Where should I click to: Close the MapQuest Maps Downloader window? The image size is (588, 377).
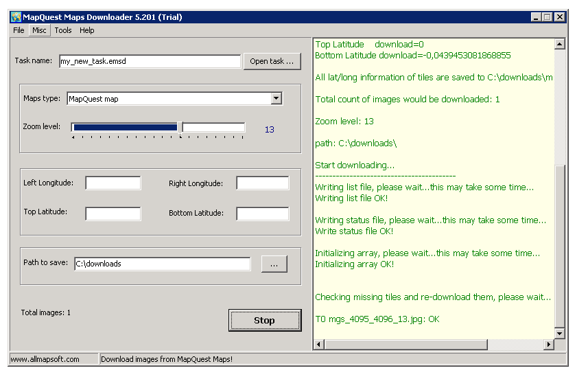click(x=560, y=17)
